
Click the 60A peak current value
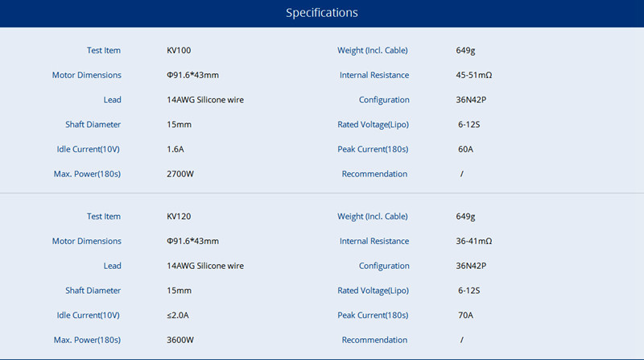[465, 150]
